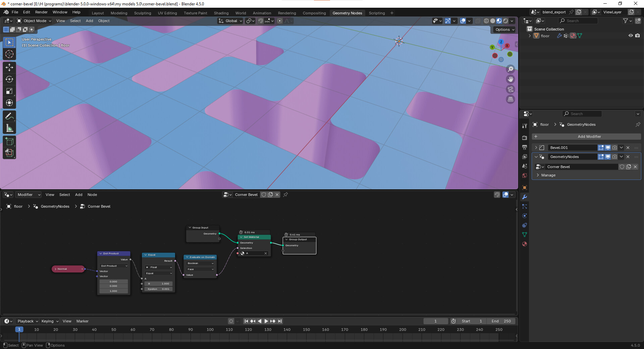644x349 pixels.
Task: Toggle GeometryNodes modifier render visibility
Action: pyautogui.click(x=614, y=157)
